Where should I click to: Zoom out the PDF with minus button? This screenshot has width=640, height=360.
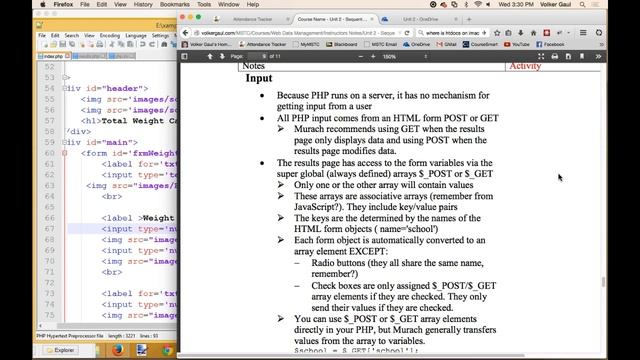click(360, 56)
